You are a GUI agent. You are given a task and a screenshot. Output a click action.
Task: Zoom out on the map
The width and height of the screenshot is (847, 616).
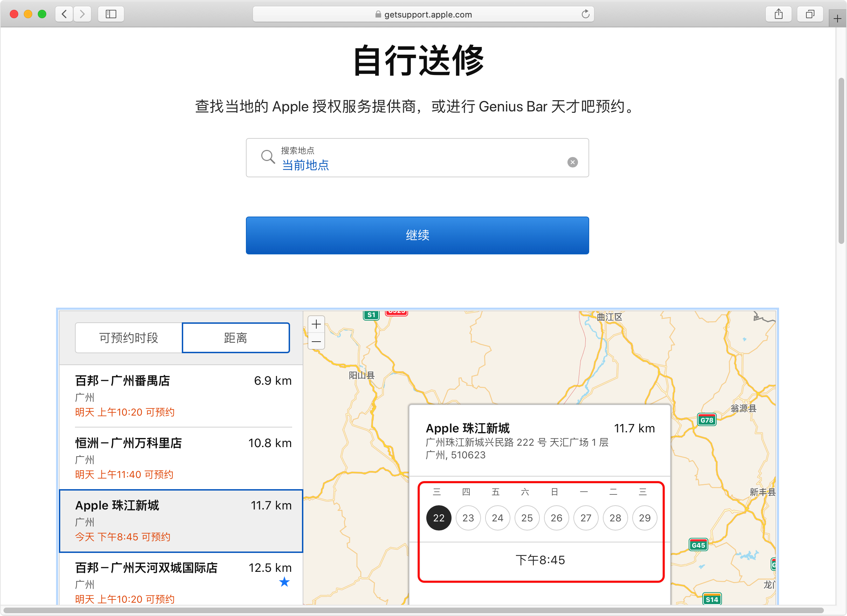[316, 341]
